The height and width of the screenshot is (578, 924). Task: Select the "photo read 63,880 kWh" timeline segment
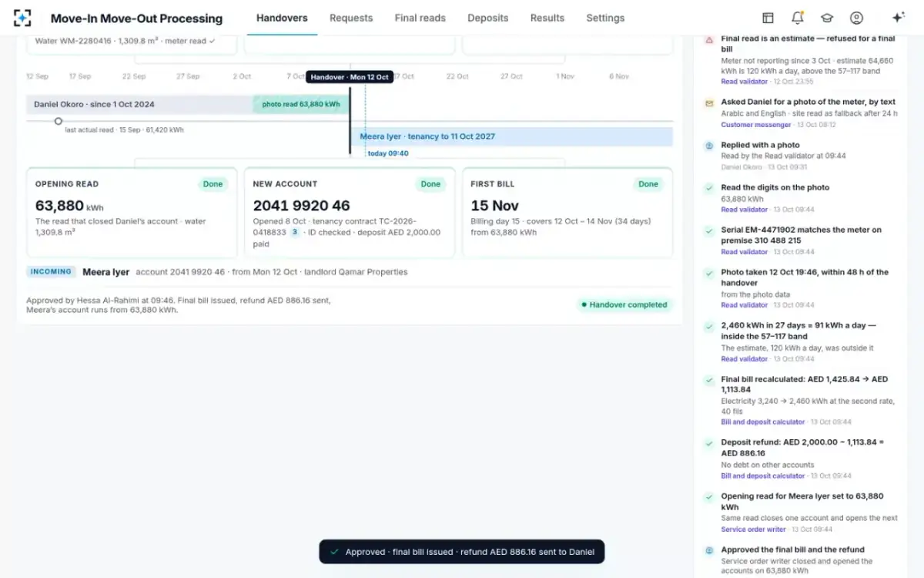point(301,104)
